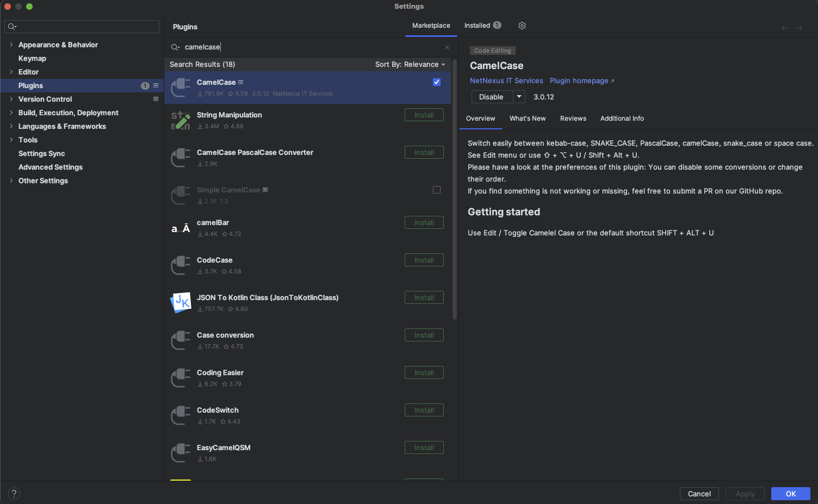Expand Languages & Frameworks
Image resolution: width=818 pixels, height=504 pixels.
click(11, 126)
